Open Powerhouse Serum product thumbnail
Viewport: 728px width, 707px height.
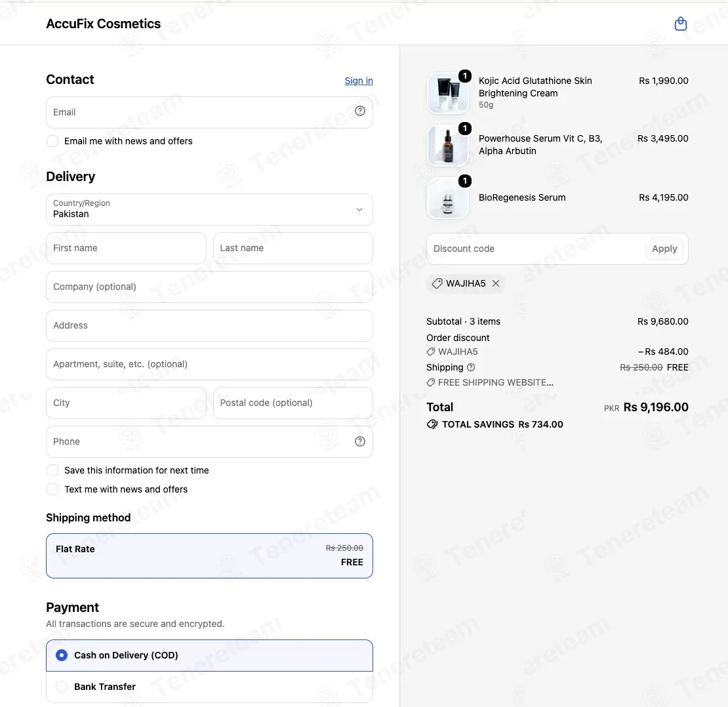(447, 146)
